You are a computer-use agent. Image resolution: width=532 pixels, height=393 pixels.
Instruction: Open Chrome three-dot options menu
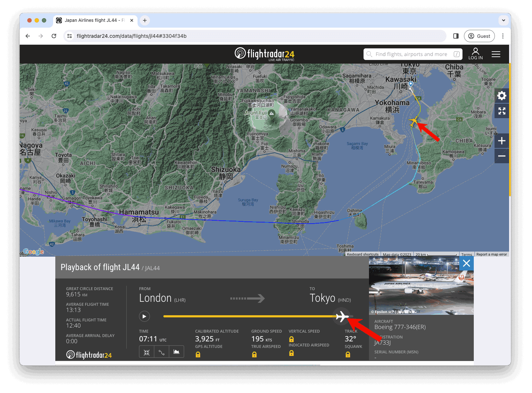pos(503,36)
